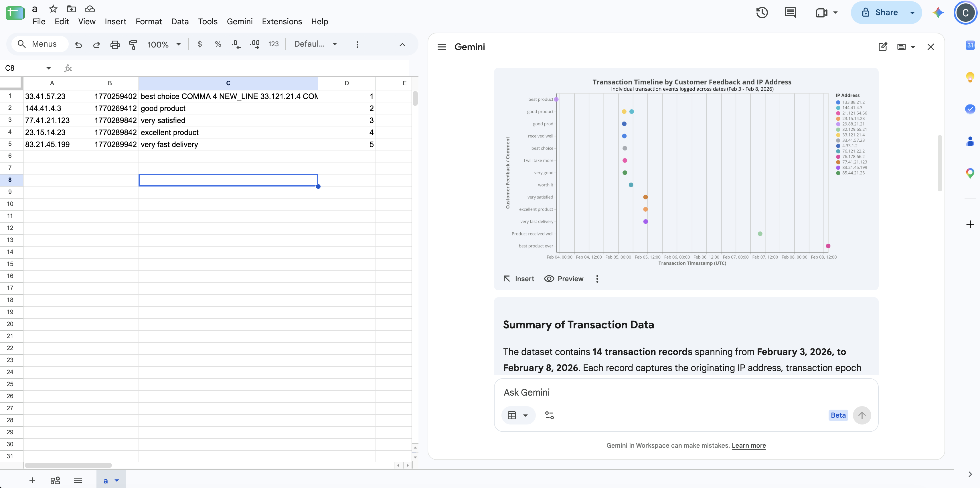Print the spreadsheet
The height and width of the screenshot is (488, 980).
[115, 45]
